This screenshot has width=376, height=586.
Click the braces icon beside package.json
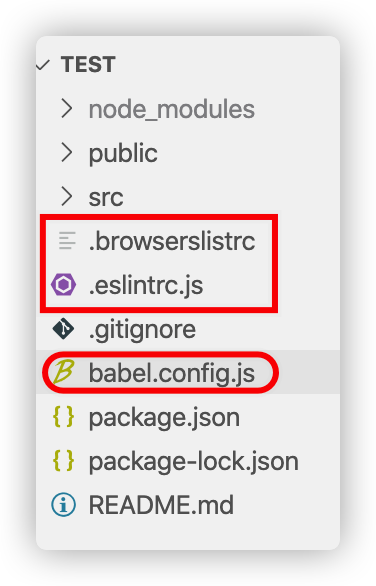[x=64, y=417]
